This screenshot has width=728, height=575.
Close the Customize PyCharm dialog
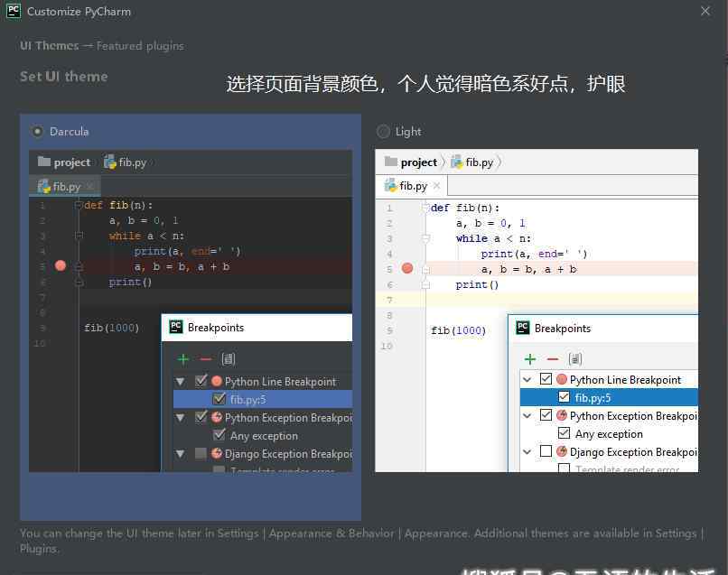coord(705,12)
